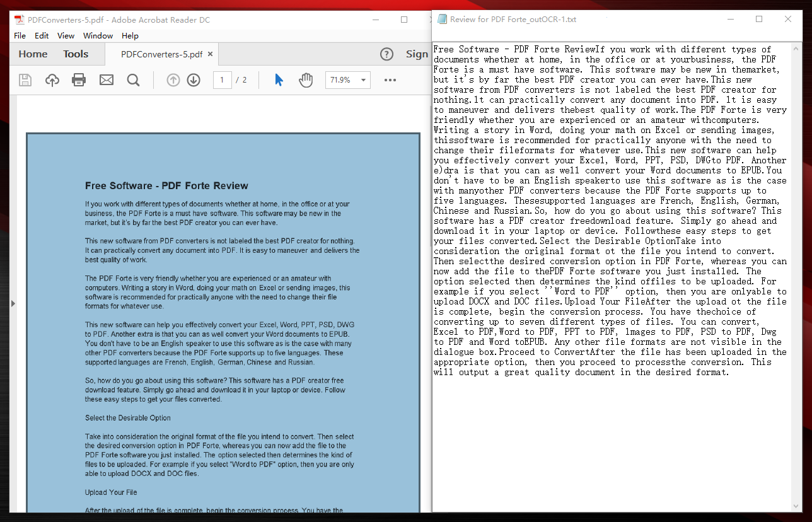Click the 'Upload Your File' subheading in PDF

click(111, 492)
